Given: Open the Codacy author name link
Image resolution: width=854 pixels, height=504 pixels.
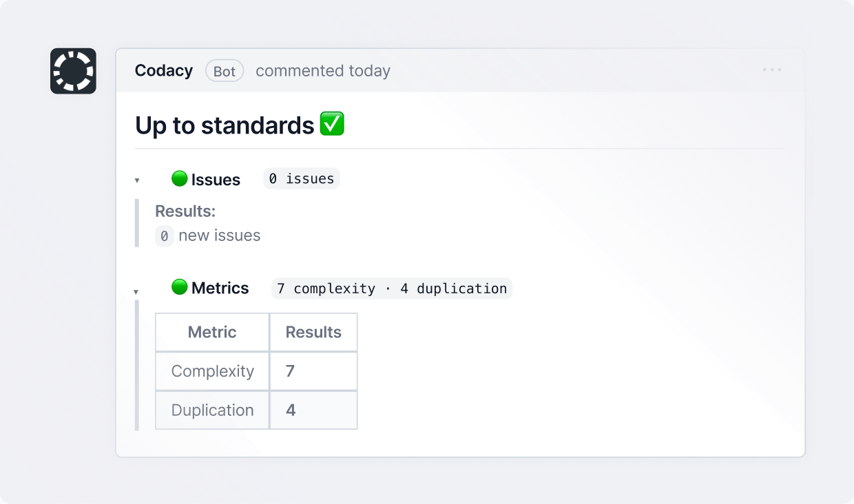Looking at the screenshot, I should [164, 71].
